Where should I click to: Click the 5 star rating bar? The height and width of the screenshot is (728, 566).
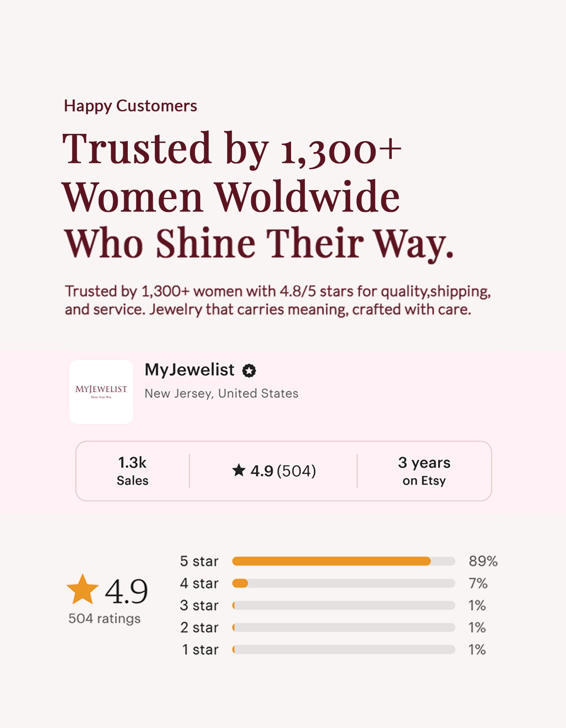click(344, 561)
